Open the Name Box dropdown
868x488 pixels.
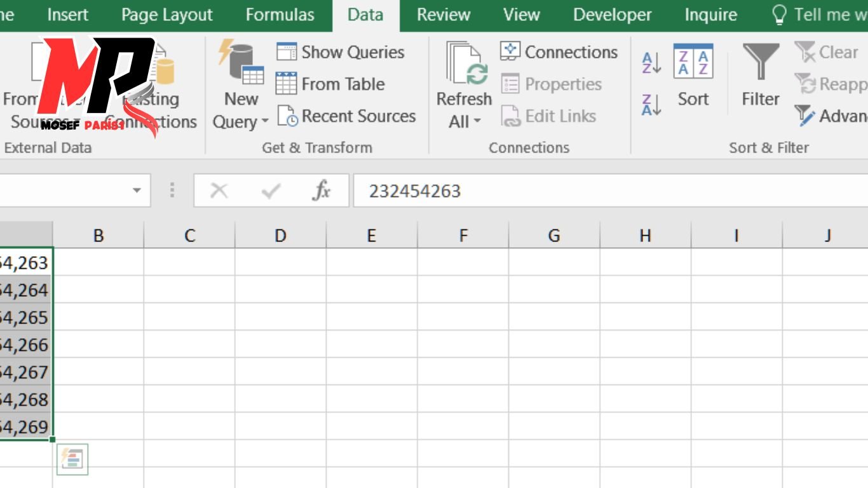[x=137, y=190]
